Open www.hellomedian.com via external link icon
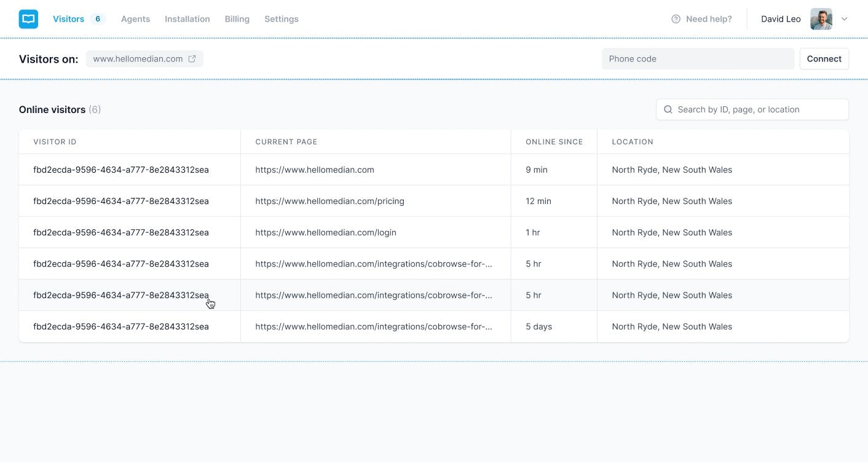Screen dimensions: 868x462 tap(192, 58)
